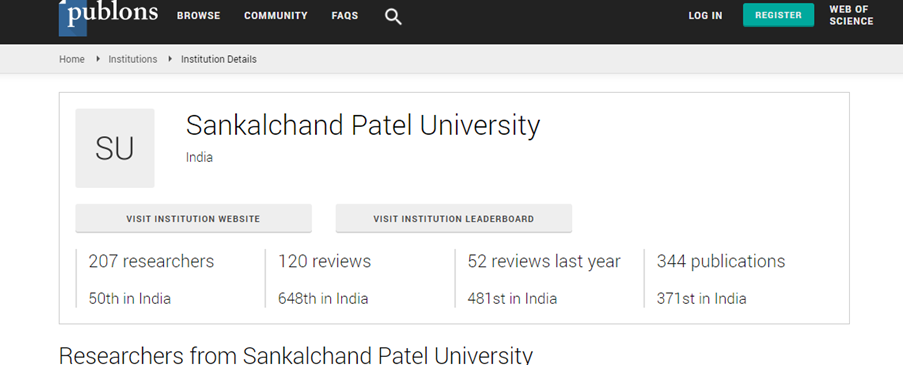Click the Publons logo
This screenshot has width=905, height=365.
point(109,15)
